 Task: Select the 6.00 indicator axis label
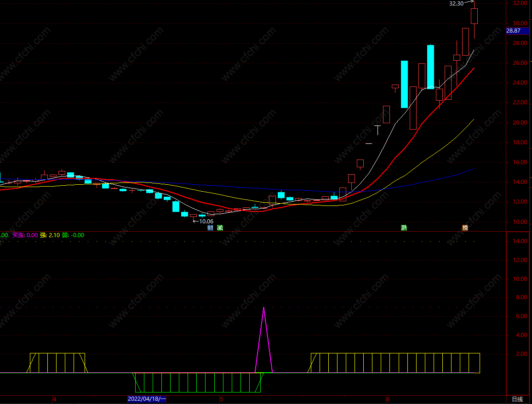point(521,316)
